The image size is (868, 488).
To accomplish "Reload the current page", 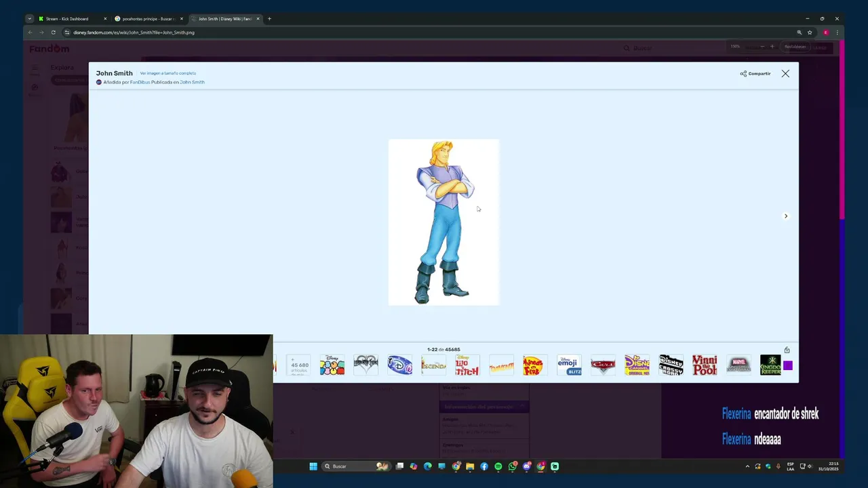I will point(53,33).
